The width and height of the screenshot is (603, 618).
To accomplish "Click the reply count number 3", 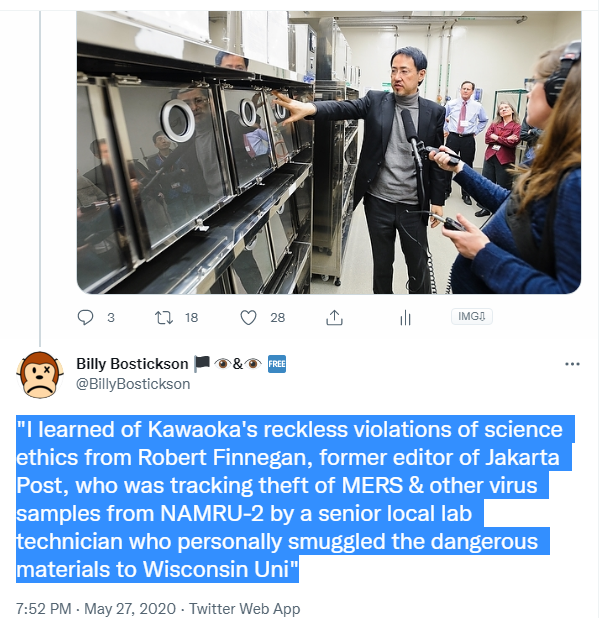I will (110, 317).
